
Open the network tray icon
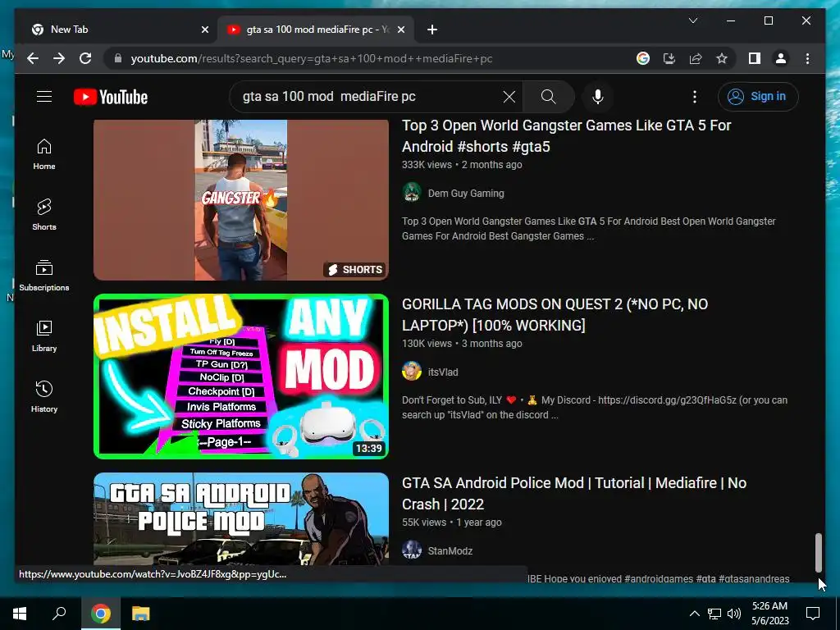714,614
